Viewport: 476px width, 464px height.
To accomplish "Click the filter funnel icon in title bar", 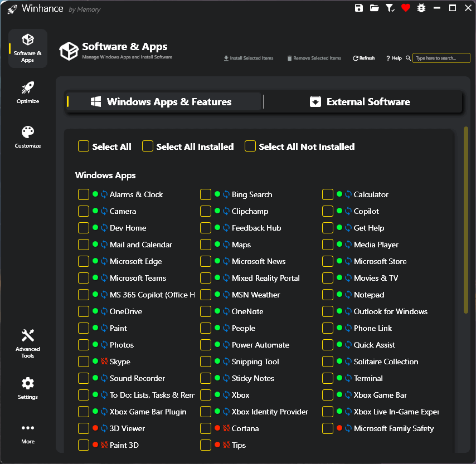I will 390,8.
